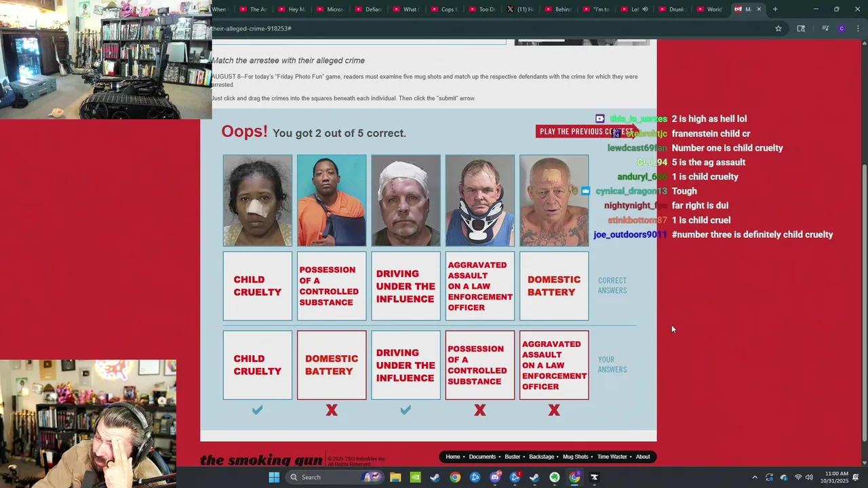Open the Mug Shots footer link

(576, 457)
